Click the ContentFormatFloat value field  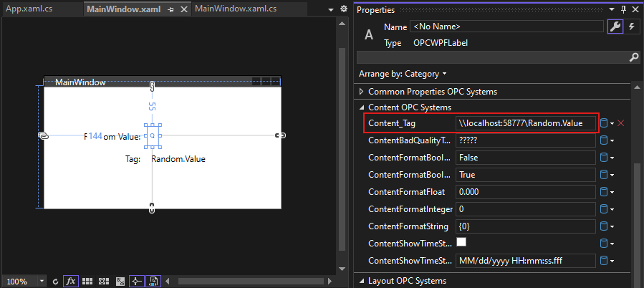pos(525,191)
